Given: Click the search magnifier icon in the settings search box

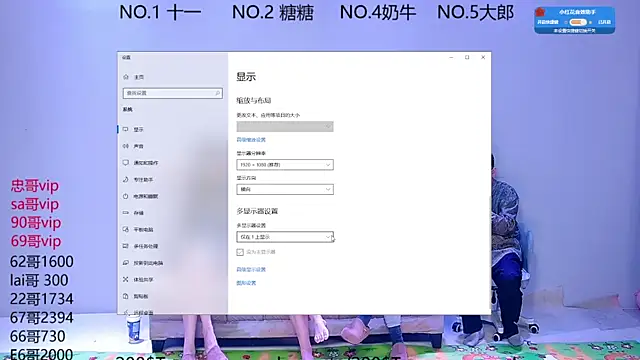Looking at the screenshot, I should 218,93.
